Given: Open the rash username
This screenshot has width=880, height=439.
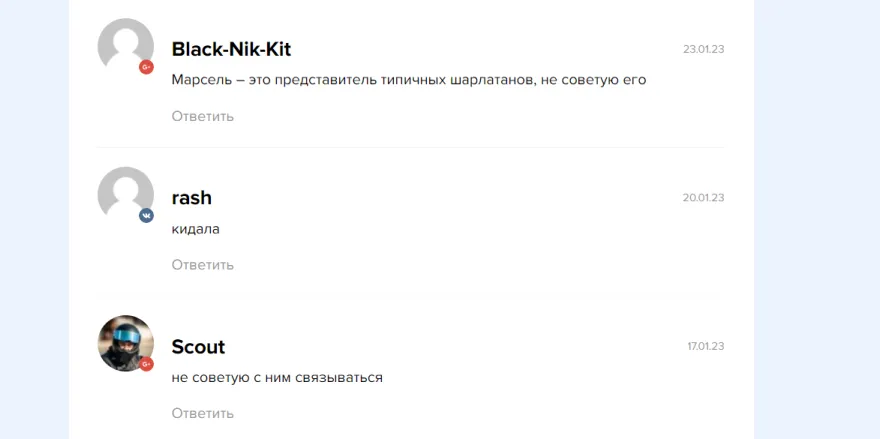Looking at the screenshot, I should point(191,198).
